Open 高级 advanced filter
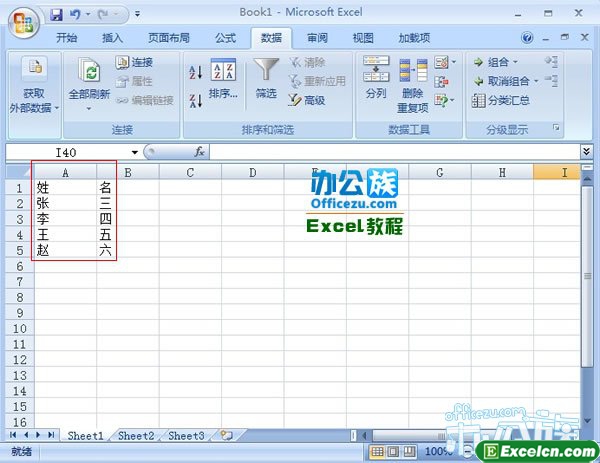 pyautogui.click(x=307, y=100)
